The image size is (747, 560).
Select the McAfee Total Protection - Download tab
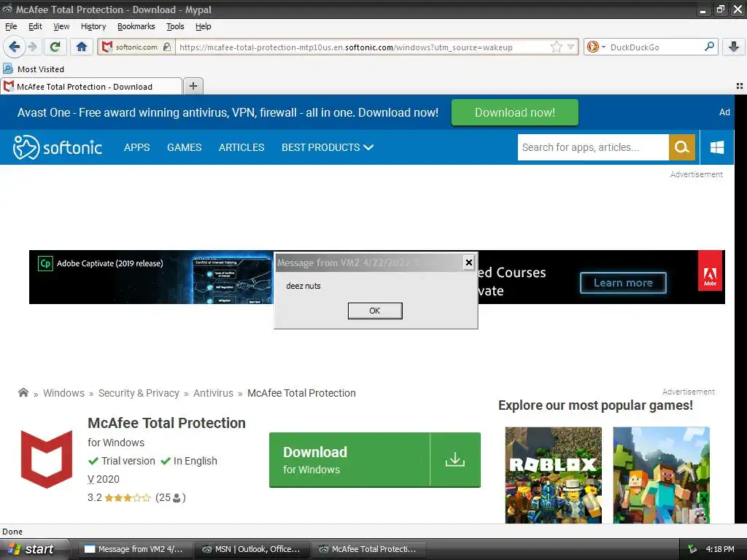pyautogui.click(x=91, y=86)
